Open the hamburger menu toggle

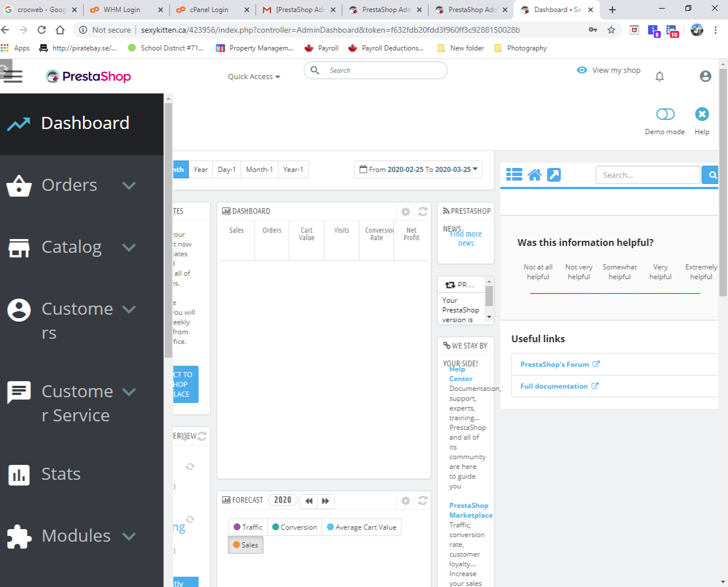[x=13, y=76]
